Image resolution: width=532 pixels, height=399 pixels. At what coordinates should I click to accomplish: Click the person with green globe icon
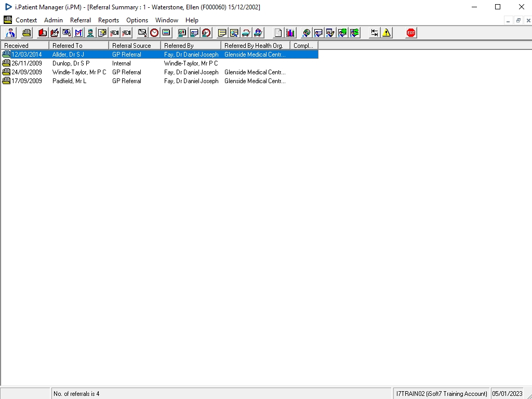[x=342, y=33]
